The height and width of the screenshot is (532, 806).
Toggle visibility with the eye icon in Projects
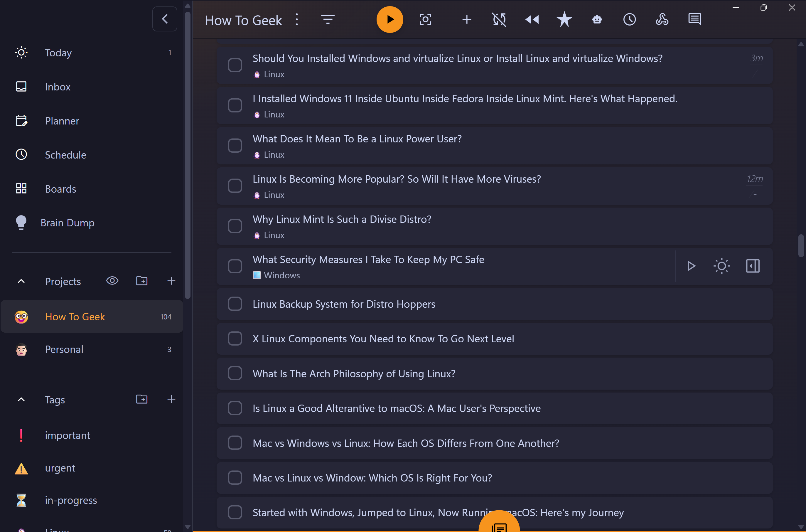112,281
